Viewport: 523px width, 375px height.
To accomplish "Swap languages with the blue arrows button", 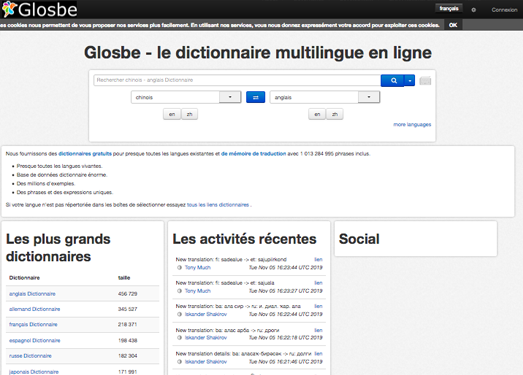I will [x=255, y=97].
